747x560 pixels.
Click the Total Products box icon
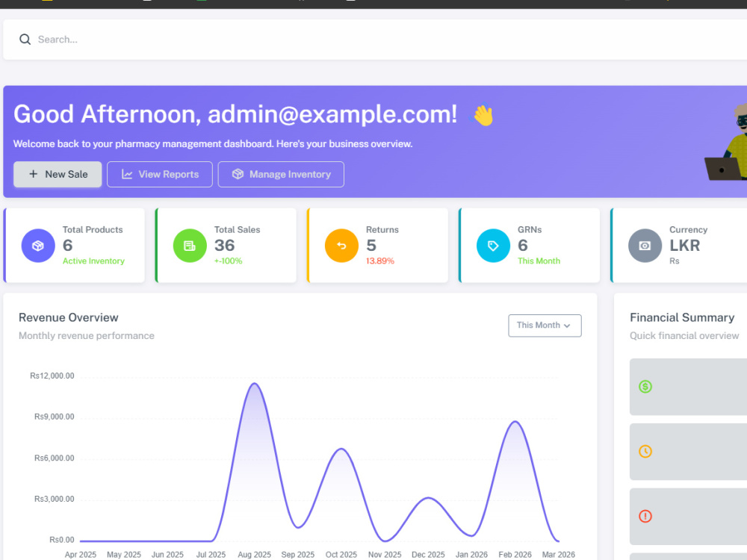click(38, 246)
